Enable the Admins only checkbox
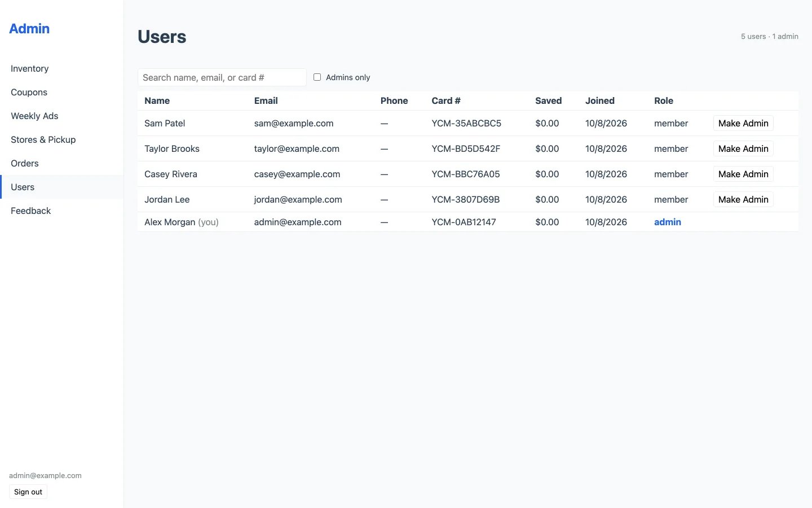Image resolution: width=812 pixels, height=508 pixels. pos(317,77)
